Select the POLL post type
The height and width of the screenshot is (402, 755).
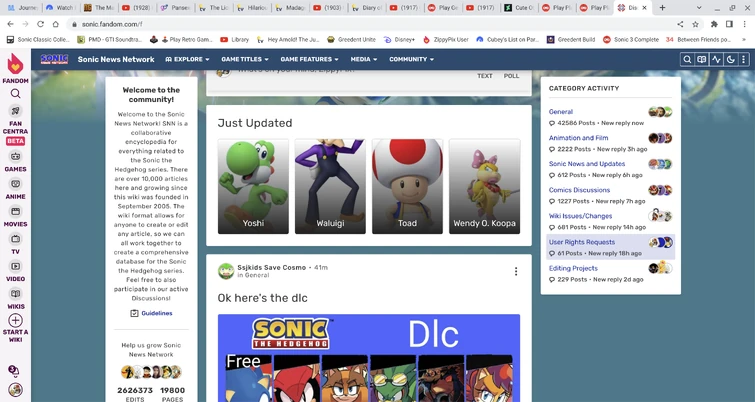511,76
